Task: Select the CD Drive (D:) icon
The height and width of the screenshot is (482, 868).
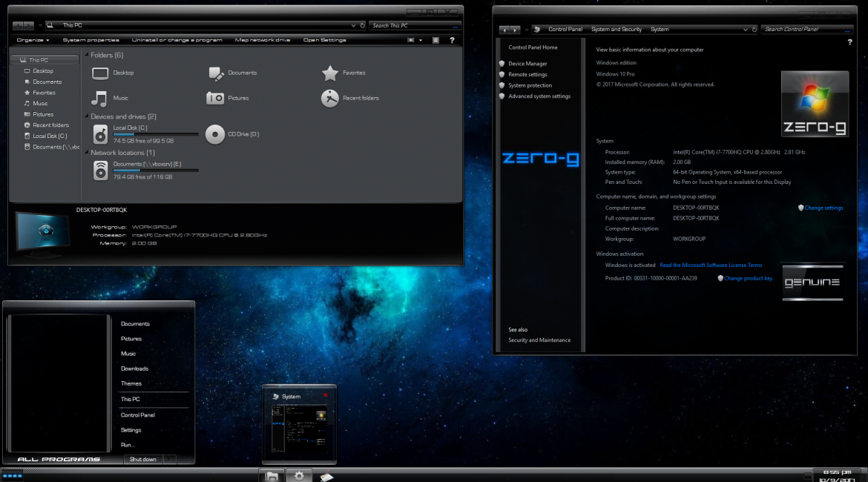Action: pyautogui.click(x=215, y=134)
